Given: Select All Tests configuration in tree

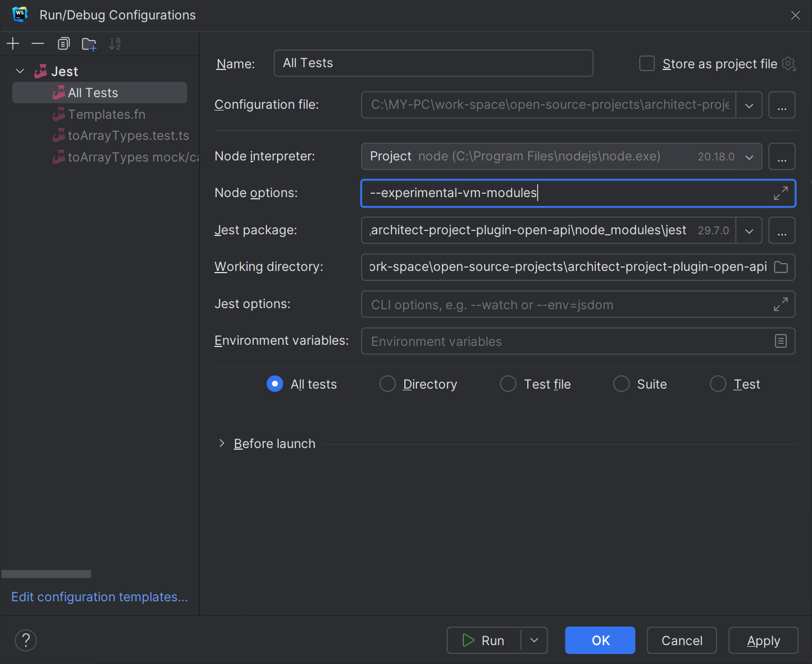Looking at the screenshot, I should [99, 93].
